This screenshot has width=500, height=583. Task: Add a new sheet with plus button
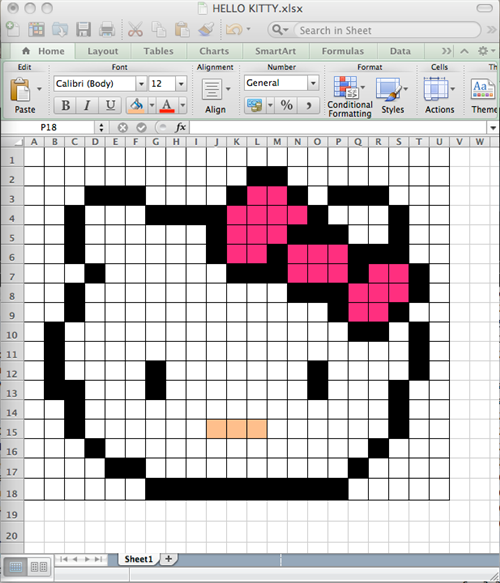(168, 559)
